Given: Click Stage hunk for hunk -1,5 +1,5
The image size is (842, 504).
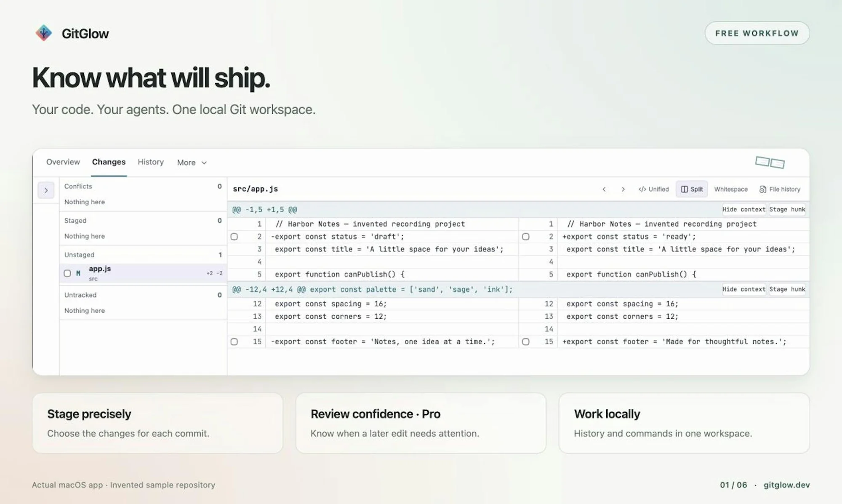Looking at the screenshot, I should pyautogui.click(x=787, y=210).
